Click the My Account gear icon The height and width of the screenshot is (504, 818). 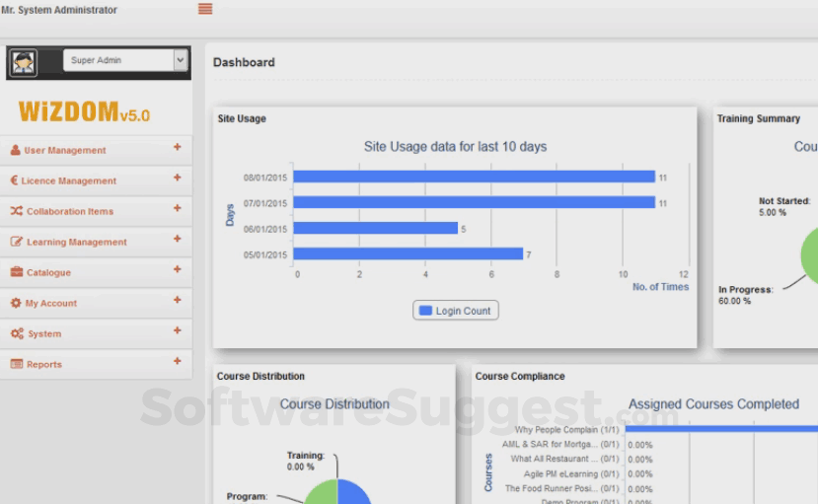16,303
